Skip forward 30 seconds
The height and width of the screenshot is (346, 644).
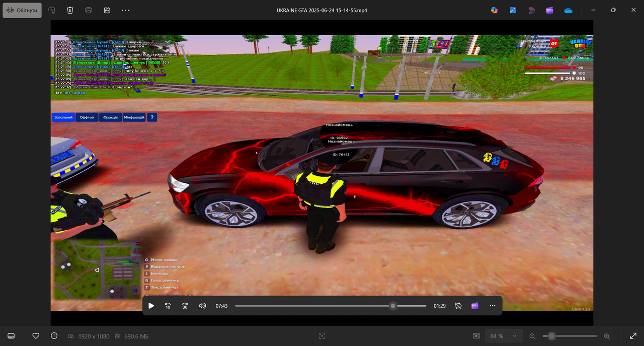[185, 306]
